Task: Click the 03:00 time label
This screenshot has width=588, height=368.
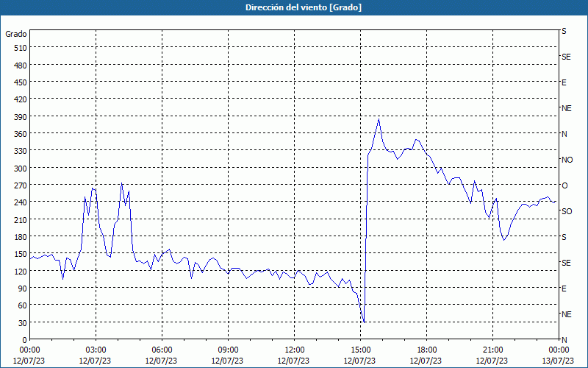Action: tap(96, 350)
